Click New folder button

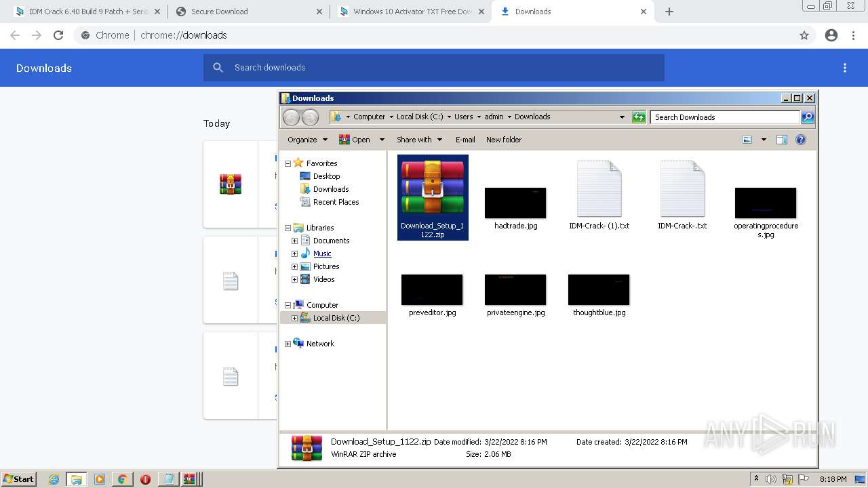point(504,140)
